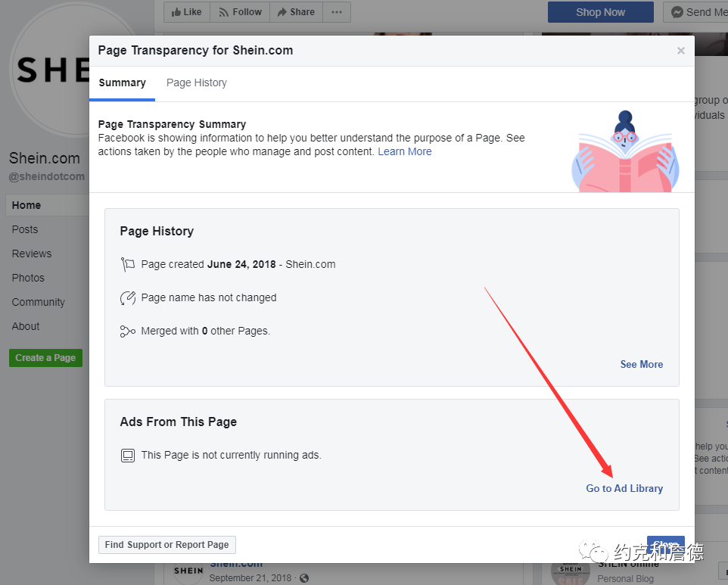Click the green Create a Page button
The height and width of the screenshot is (585, 728).
tap(45, 358)
